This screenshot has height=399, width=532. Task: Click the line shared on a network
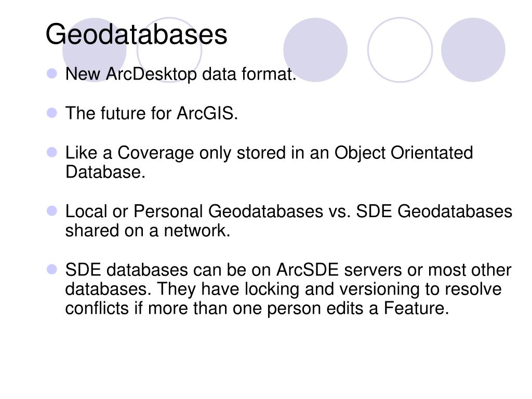click(148, 231)
